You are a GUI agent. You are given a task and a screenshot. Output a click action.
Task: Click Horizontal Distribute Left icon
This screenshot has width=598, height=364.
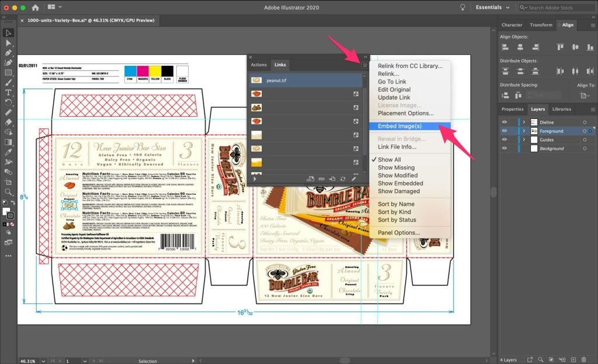pyautogui.click(x=560, y=71)
